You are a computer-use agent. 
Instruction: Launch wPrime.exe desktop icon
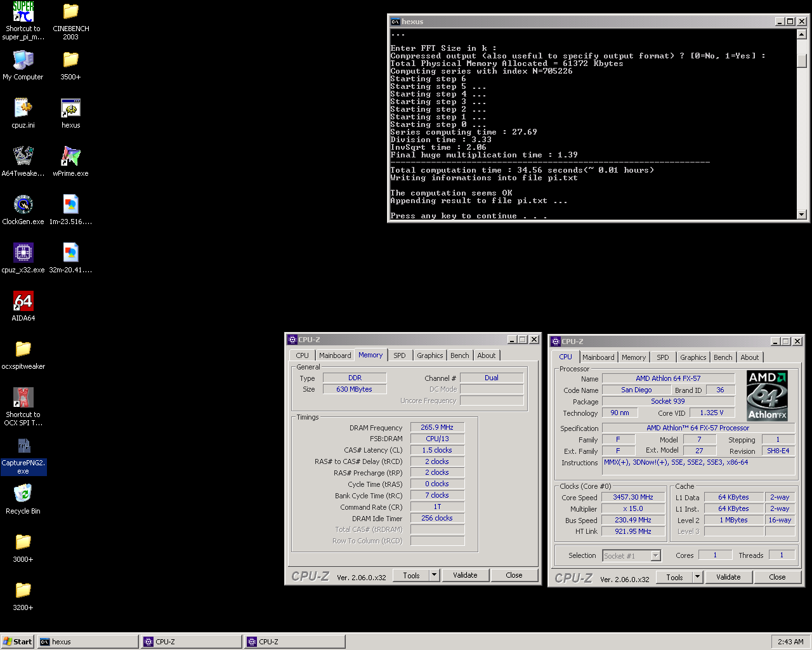pos(70,156)
